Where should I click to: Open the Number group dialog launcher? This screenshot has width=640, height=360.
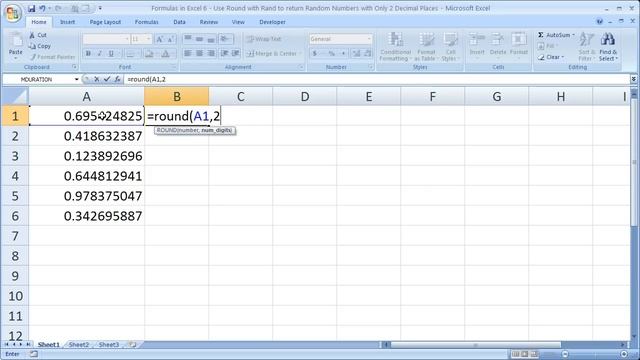tap(371, 67)
